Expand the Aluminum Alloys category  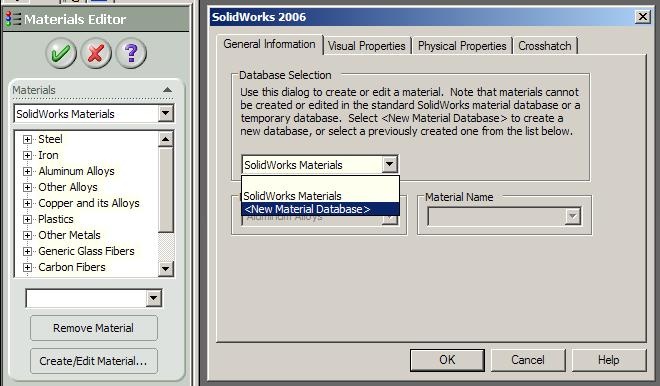pos(27,171)
